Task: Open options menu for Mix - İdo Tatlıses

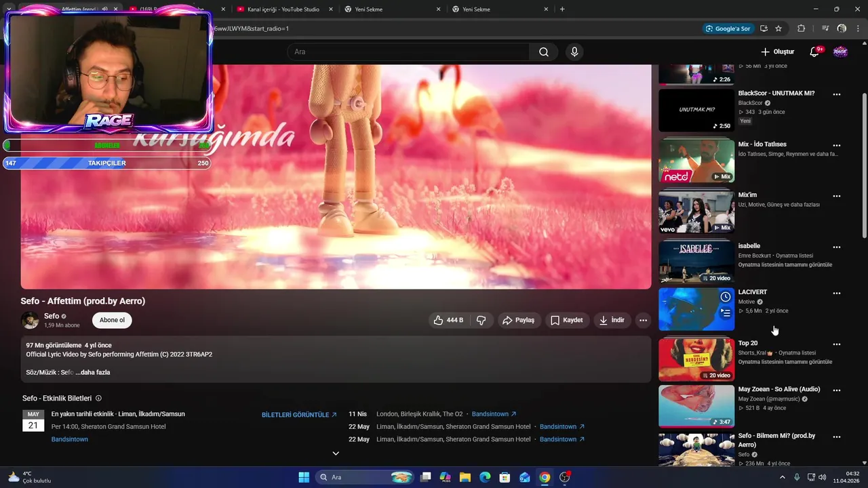Action: [x=837, y=145]
